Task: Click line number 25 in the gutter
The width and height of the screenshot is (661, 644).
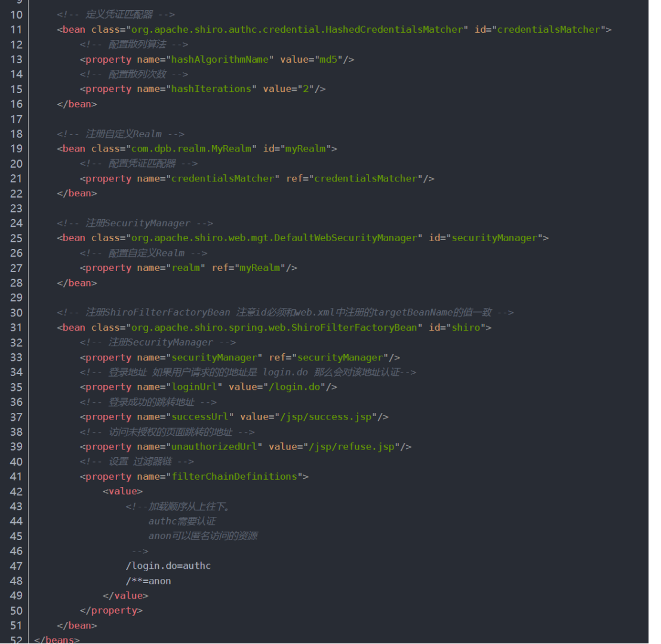Action: [x=16, y=239]
